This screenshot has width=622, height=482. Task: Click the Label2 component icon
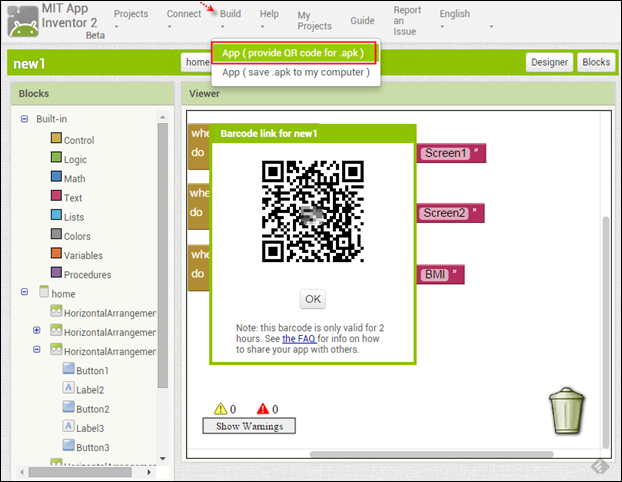tap(69, 387)
